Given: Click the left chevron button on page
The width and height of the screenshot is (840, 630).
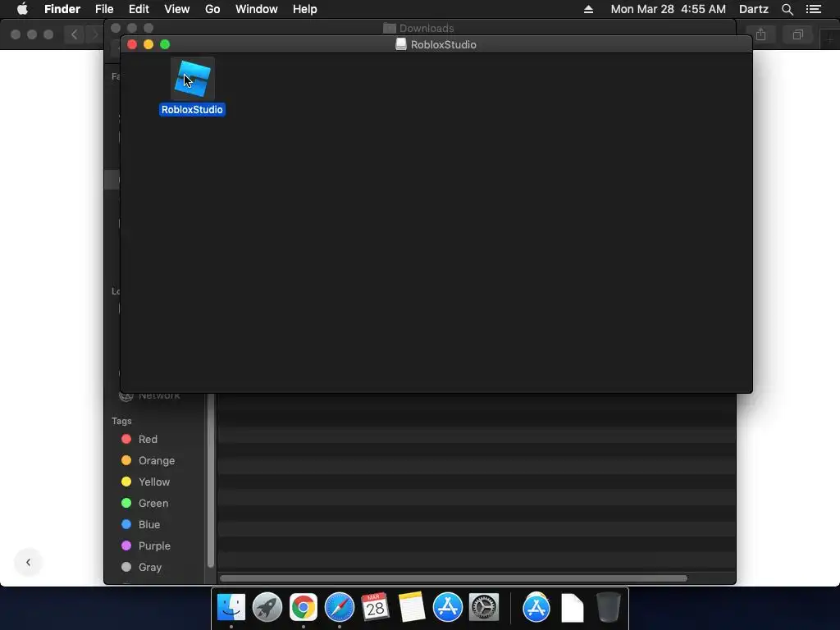Looking at the screenshot, I should click(x=29, y=563).
